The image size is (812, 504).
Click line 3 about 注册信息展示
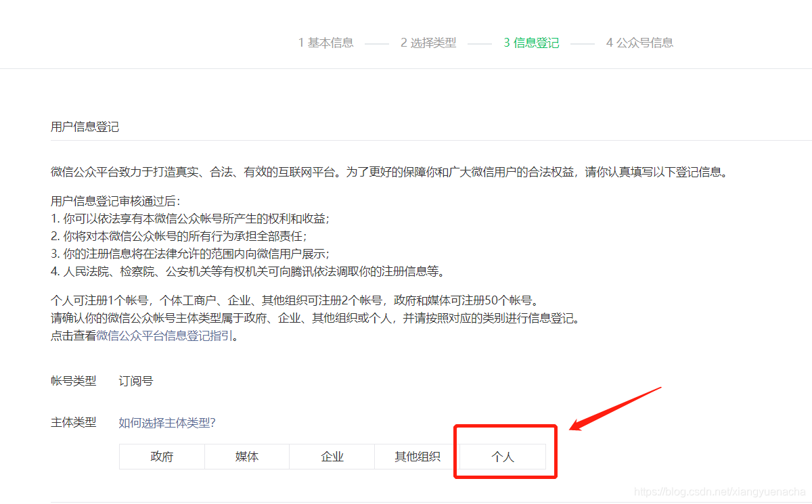pyautogui.click(x=190, y=254)
